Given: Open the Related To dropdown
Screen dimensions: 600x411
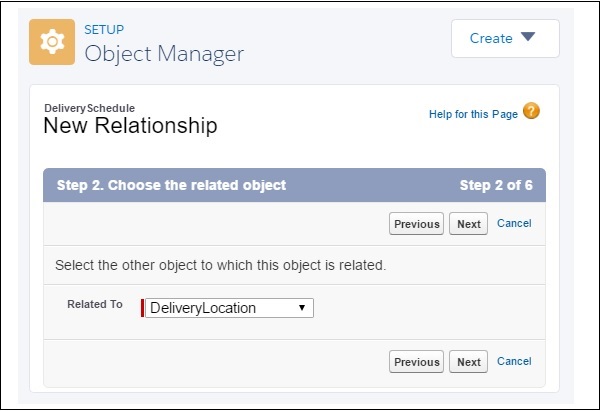Looking at the screenshot, I should (230, 308).
